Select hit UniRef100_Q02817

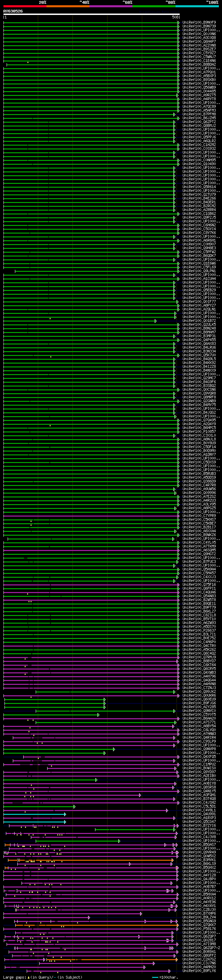(199, 940)
